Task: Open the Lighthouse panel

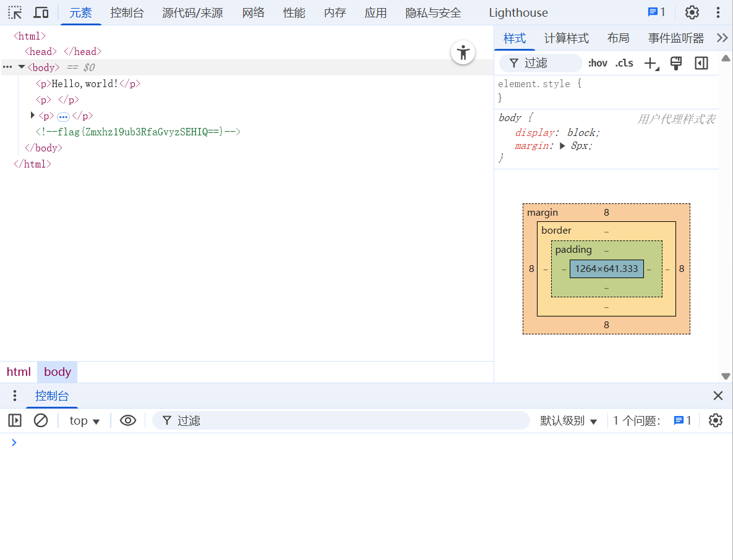Action: (518, 12)
